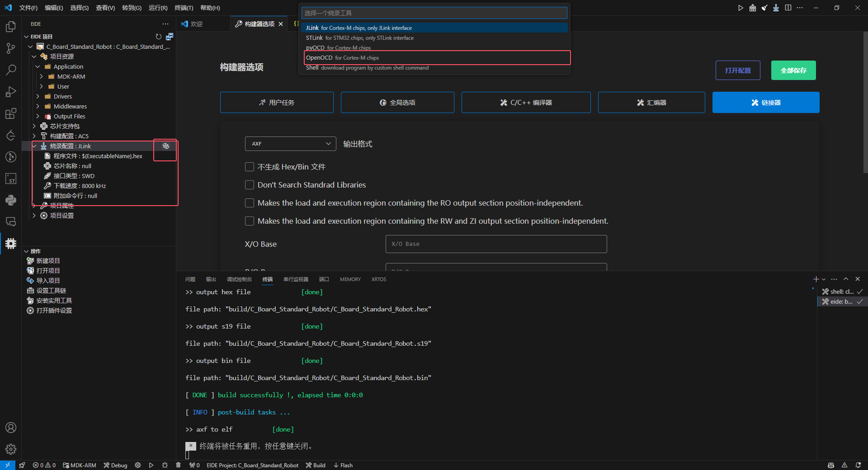
Task: Click the 打开配置 button
Action: pos(738,70)
